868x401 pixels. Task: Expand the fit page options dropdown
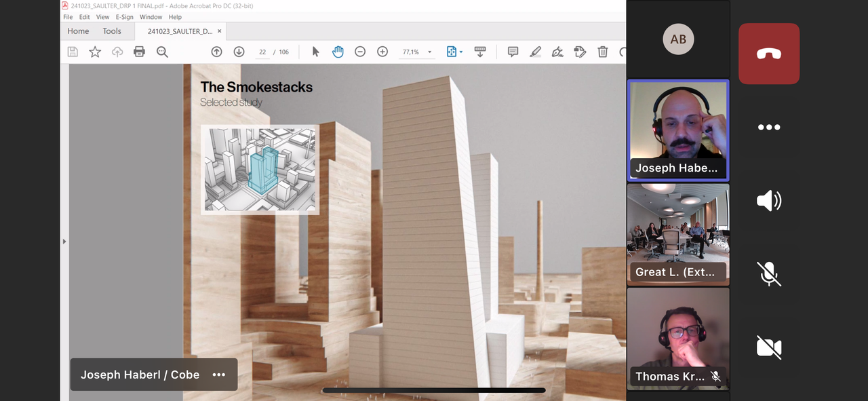[461, 52]
